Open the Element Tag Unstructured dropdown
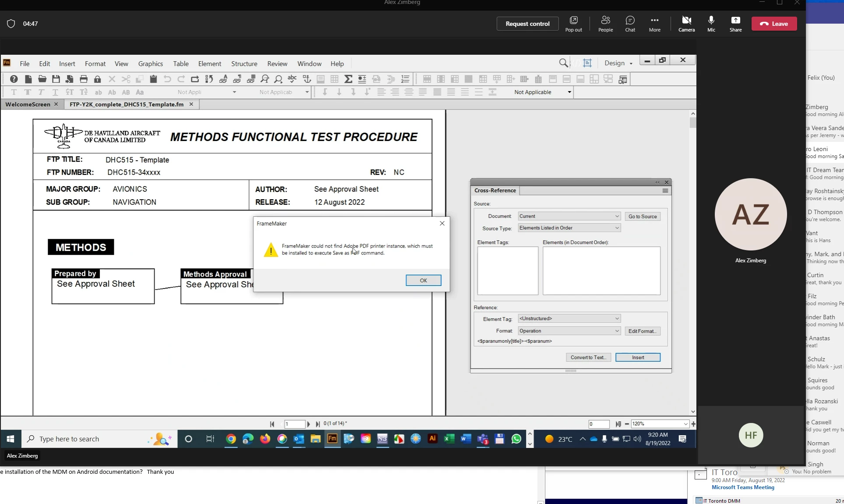 pyautogui.click(x=569, y=319)
